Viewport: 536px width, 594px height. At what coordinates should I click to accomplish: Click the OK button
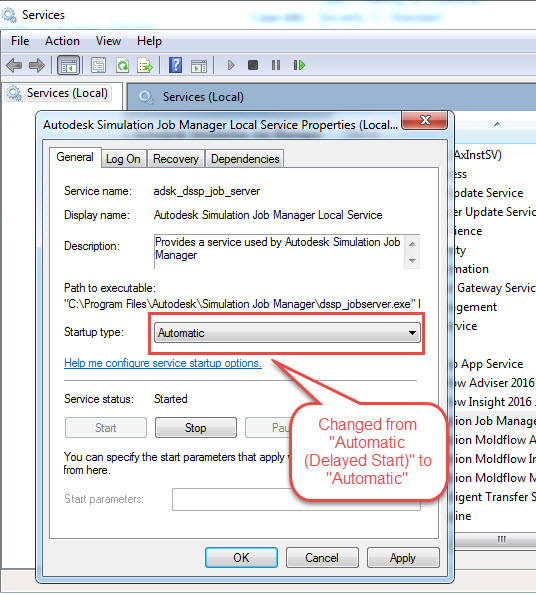241,558
